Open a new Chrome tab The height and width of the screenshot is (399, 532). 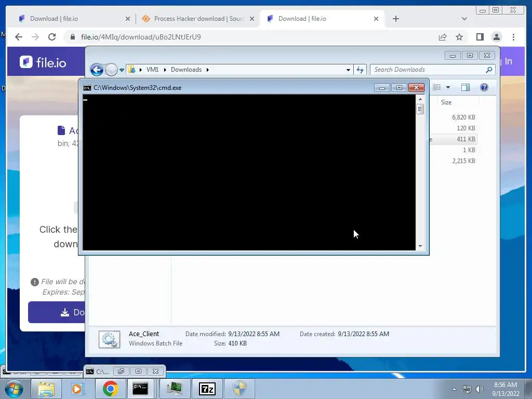click(x=395, y=19)
